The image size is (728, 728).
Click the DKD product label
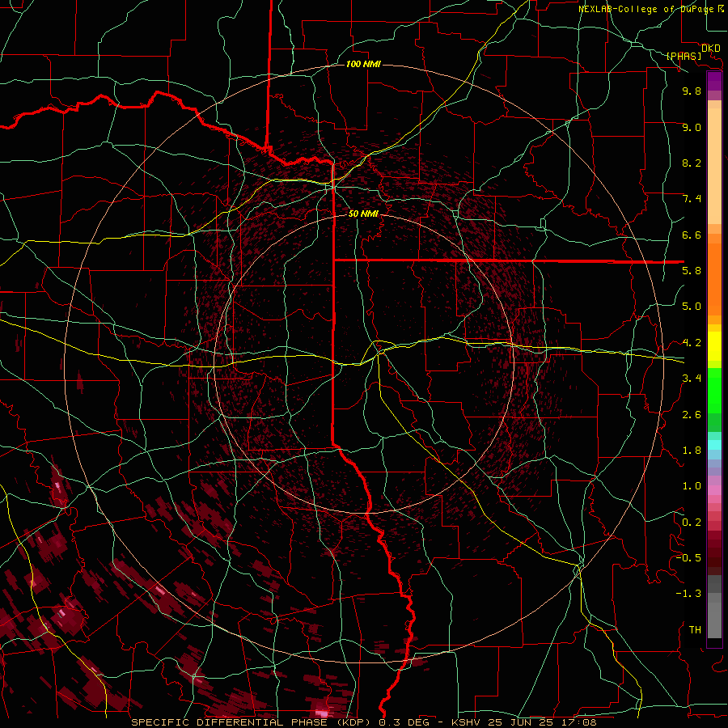[710, 48]
